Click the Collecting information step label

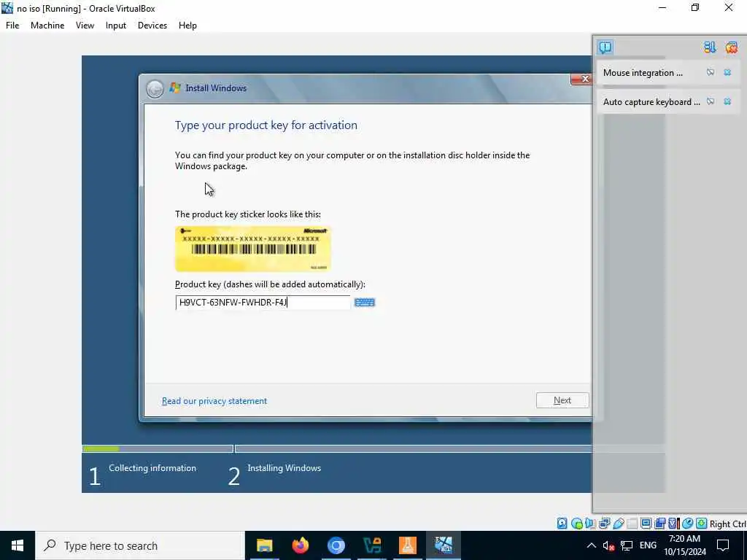click(152, 468)
